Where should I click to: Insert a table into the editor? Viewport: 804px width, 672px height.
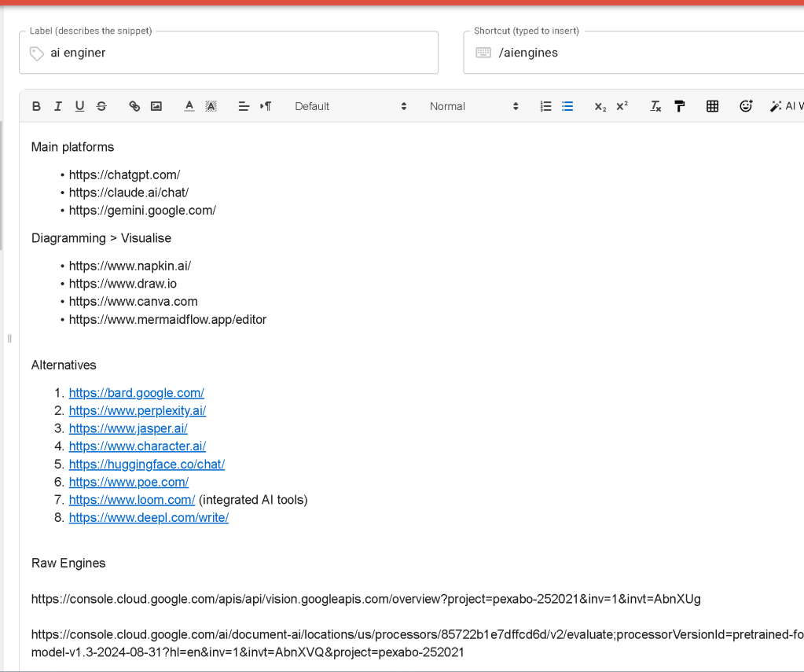click(x=712, y=106)
